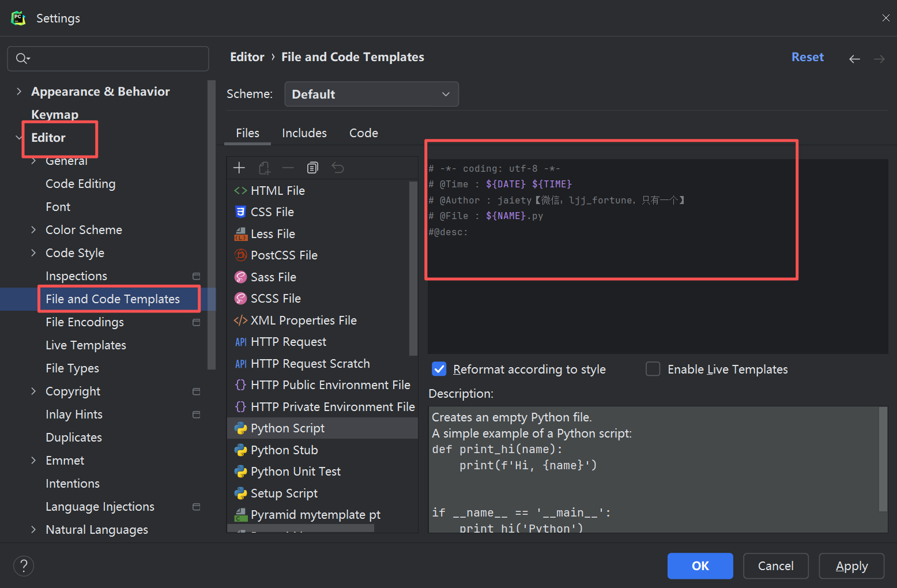897x588 pixels.
Task: Click the XML Properties File icon
Action: click(x=240, y=321)
